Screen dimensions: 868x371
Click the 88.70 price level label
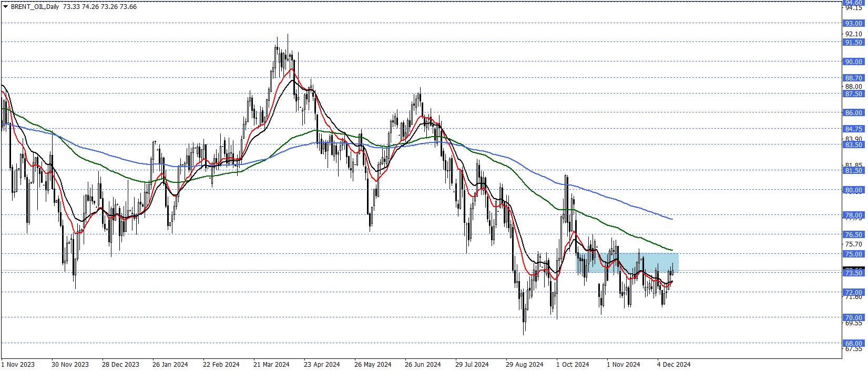(853, 78)
